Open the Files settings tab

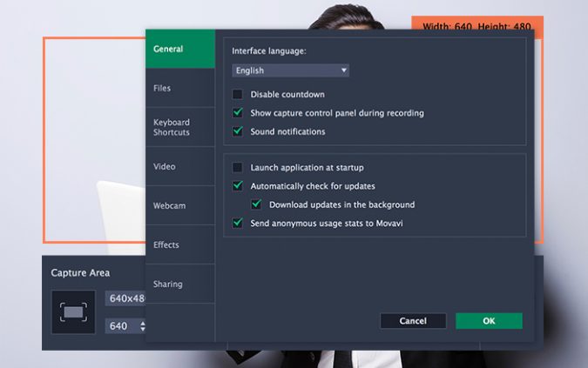(x=179, y=88)
